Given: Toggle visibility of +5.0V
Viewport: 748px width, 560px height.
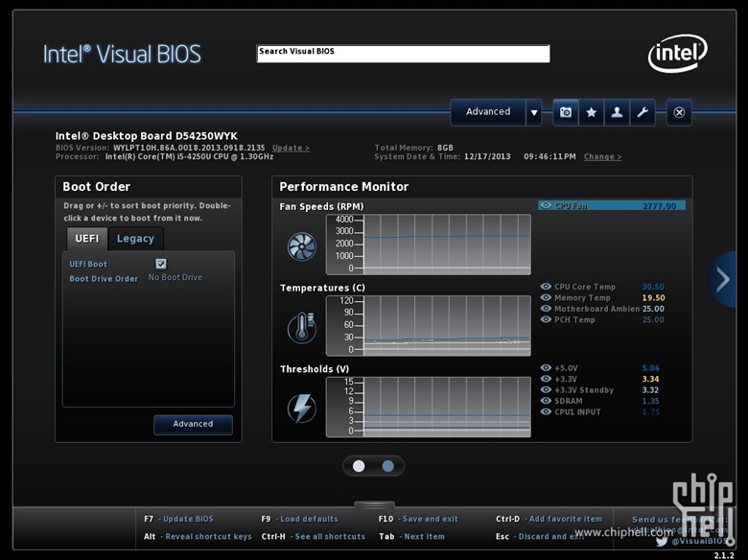Looking at the screenshot, I should [546, 368].
